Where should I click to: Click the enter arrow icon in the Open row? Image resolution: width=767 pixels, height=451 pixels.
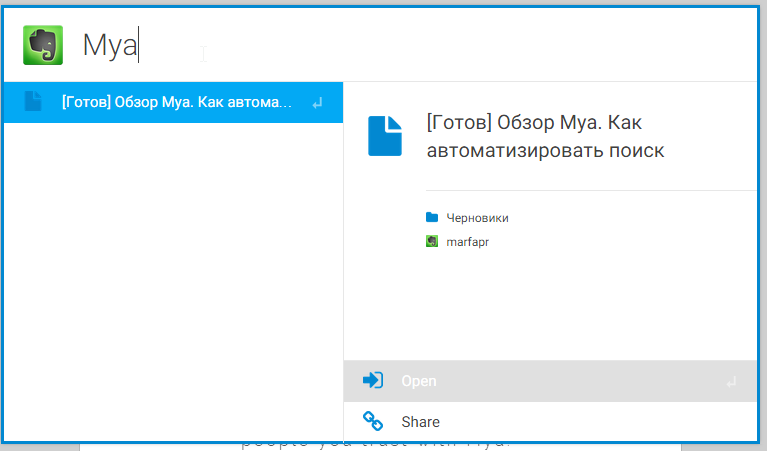pos(731,382)
